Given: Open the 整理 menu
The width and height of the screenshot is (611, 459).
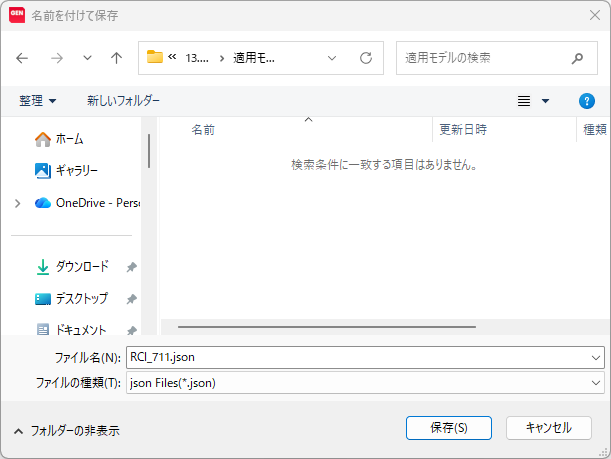Looking at the screenshot, I should [37, 101].
